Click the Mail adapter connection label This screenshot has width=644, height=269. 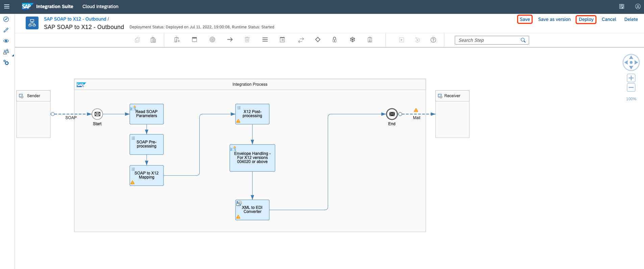click(x=417, y=118)
